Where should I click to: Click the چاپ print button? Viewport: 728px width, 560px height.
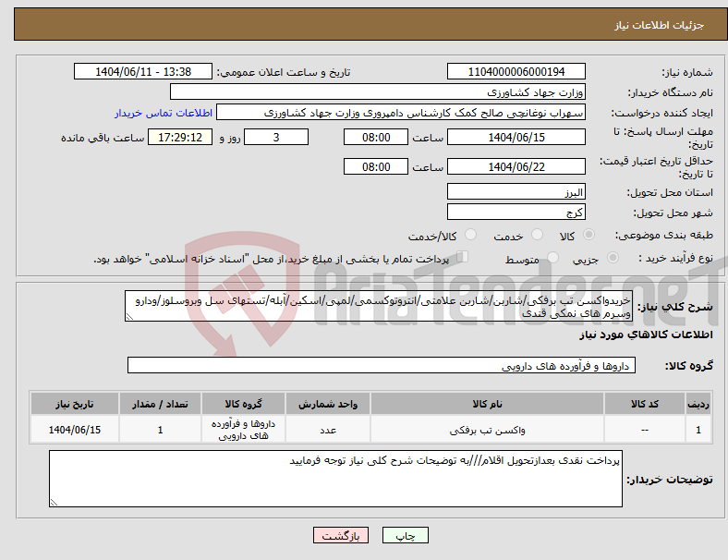click(406, 535)
